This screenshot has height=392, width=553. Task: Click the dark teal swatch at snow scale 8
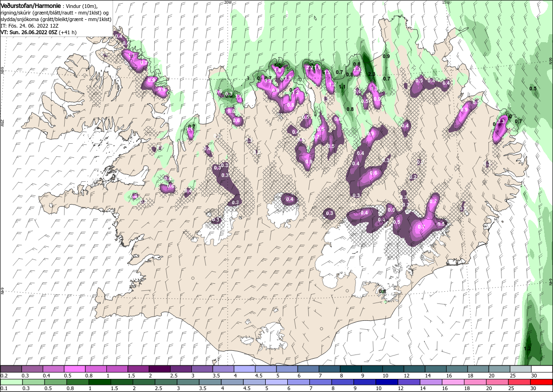[351, 369]
